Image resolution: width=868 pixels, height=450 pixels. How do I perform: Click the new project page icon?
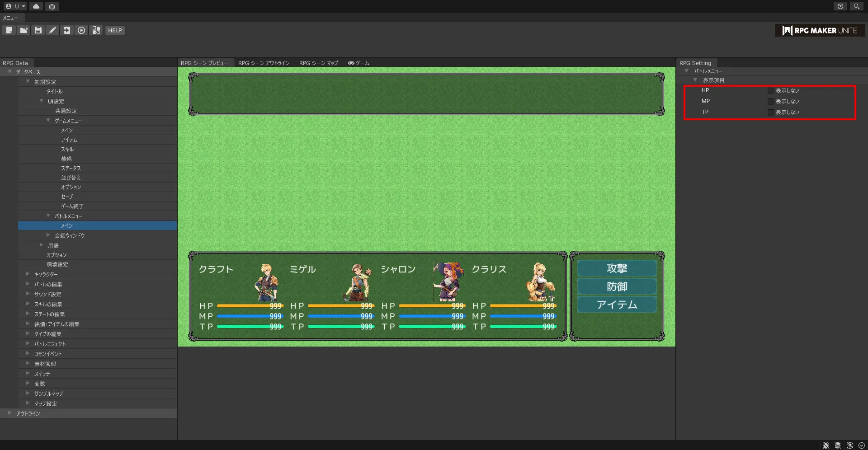coord(9,30)
